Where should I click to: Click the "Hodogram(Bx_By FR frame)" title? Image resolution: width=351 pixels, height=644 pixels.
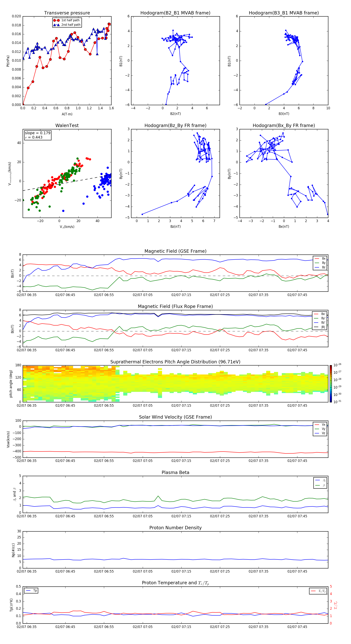(x=284, y=125)
